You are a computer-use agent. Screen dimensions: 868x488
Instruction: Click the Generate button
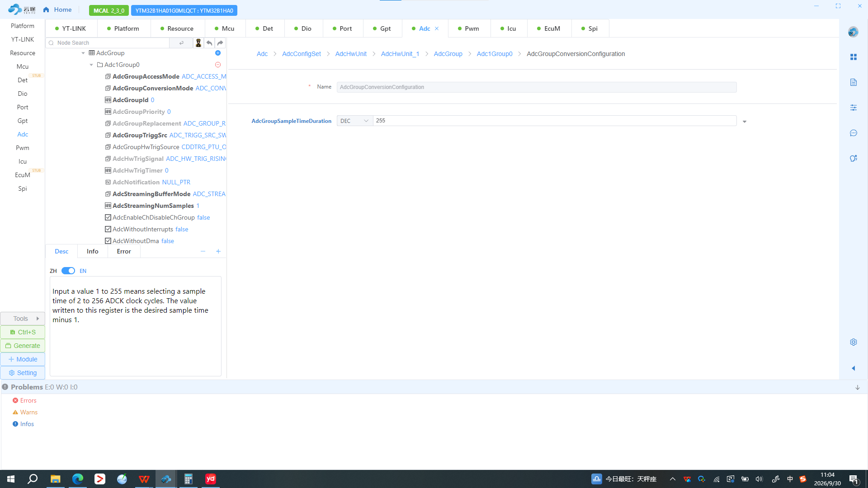pos(23,346)
